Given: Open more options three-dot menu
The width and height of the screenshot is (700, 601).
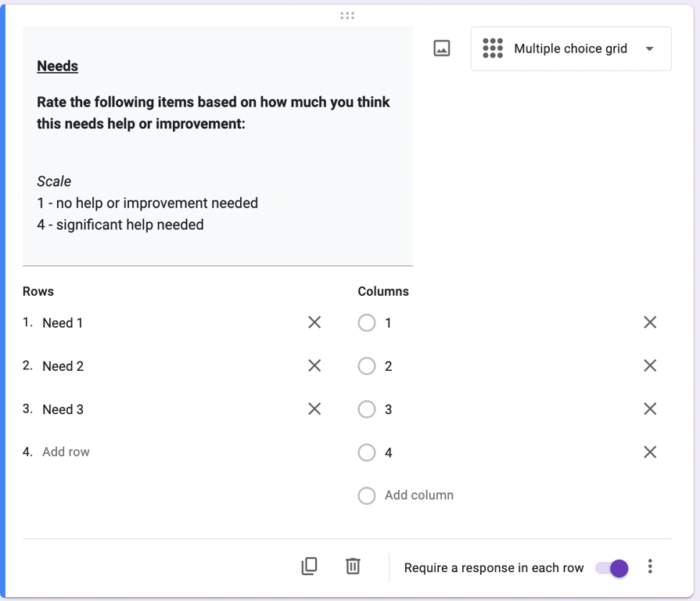Looking at the screenshot, I should pos(650,567).
